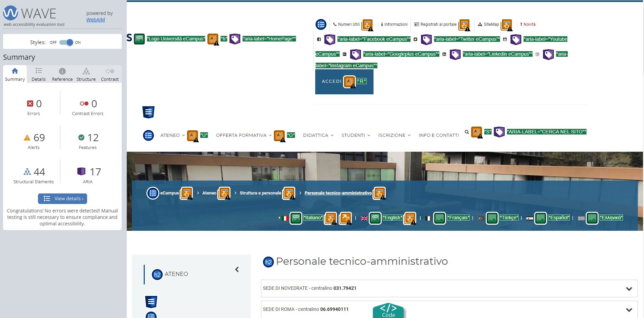The width and height of the screenshot is (644, 318).
Task: Click the alert icon after Italiano with arrow
Action: [346, 218]
